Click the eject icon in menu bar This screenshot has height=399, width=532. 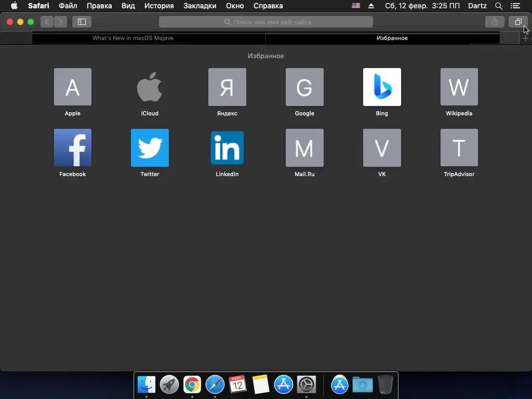click(x=371, y=6)
